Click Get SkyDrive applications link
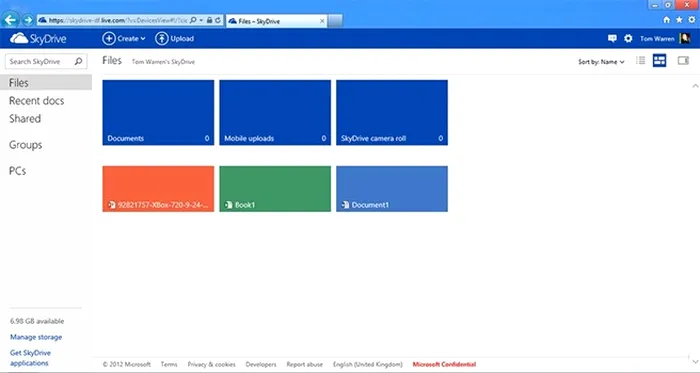This screenshot has width=700, height=373. pyautogui.click(x=30, y=358)
